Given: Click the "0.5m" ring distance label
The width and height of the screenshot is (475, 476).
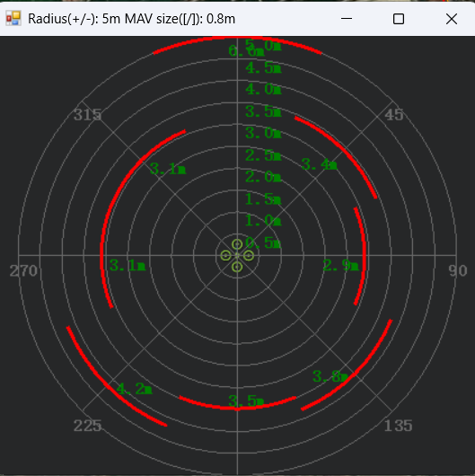Looking at the screenshot, I should 263,242.
